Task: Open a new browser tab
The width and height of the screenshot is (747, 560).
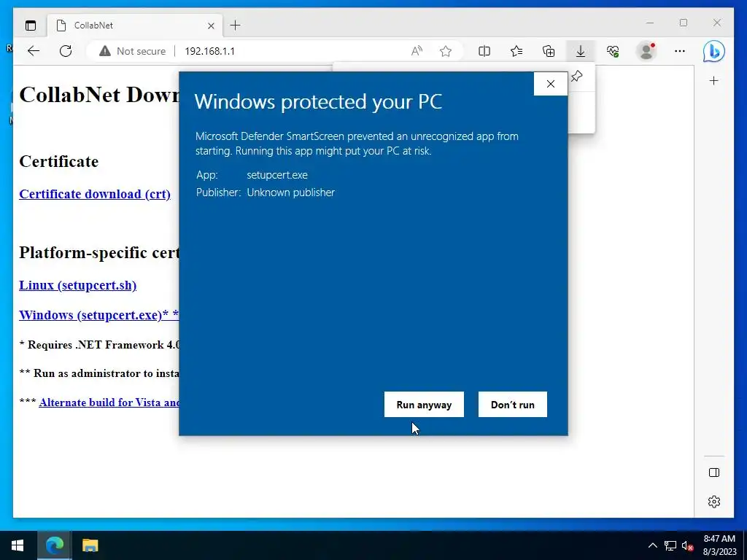Action: 236,26
